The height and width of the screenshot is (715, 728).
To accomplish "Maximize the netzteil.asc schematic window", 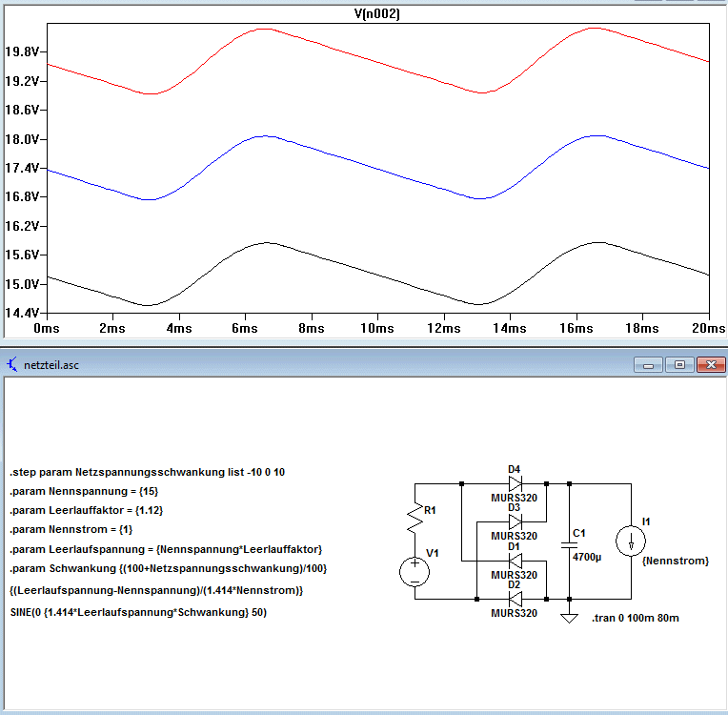I will [x=679, y=365].
